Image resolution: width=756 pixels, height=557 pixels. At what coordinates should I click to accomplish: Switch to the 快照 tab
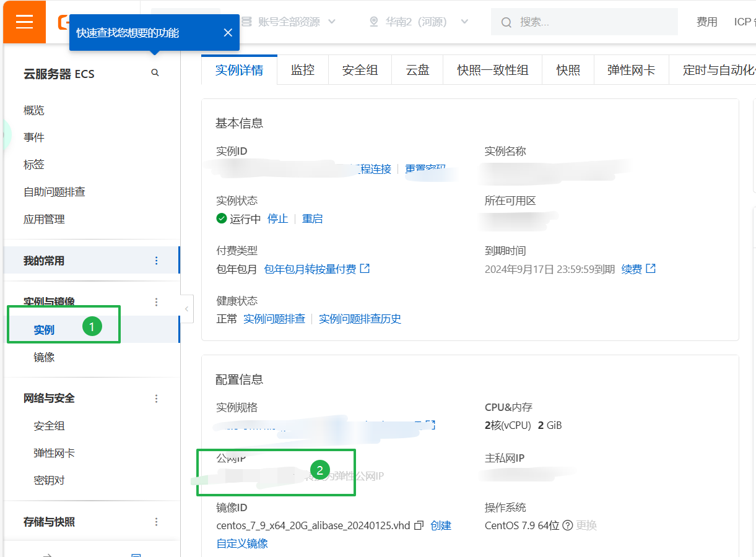568,70
